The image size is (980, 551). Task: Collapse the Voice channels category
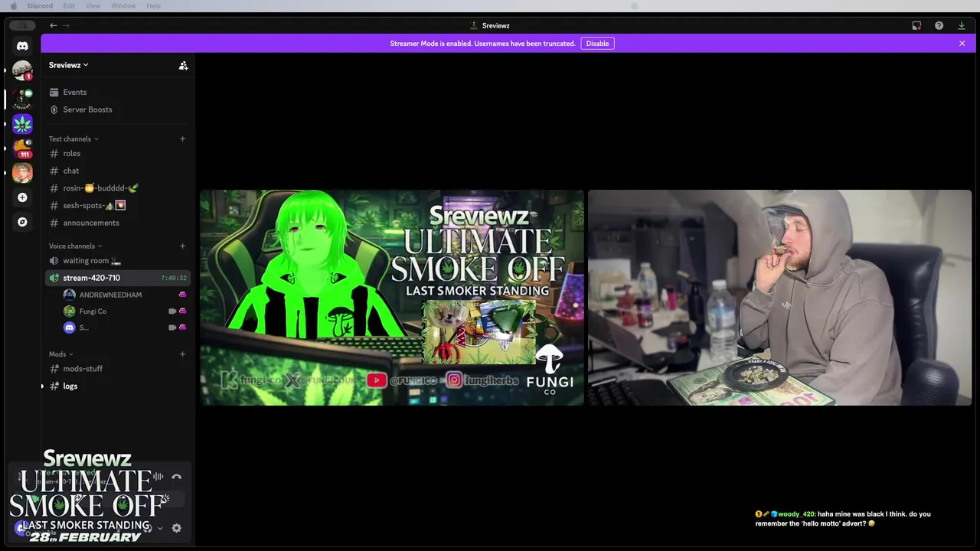click(x=76, y=246)
